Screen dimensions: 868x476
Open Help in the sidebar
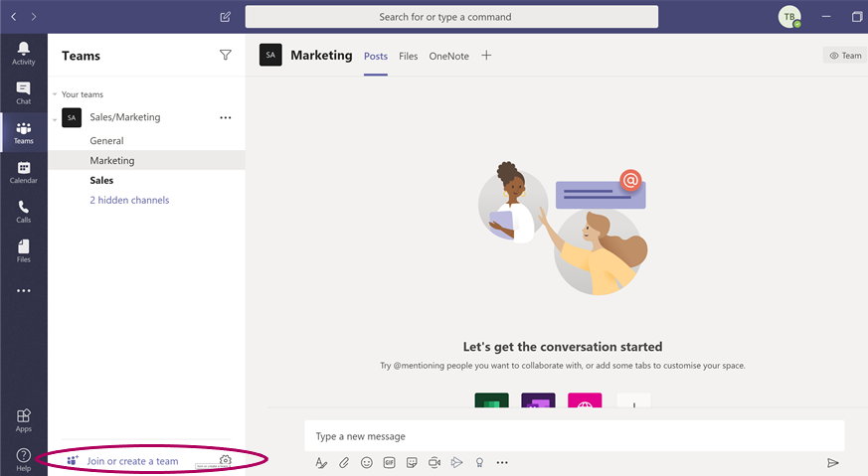23,459
